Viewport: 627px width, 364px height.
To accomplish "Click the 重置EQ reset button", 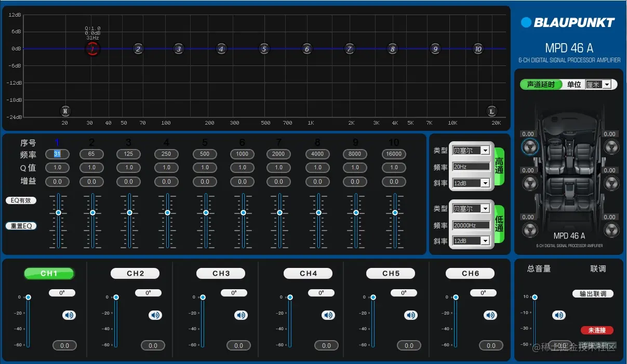I will (21, 226).
